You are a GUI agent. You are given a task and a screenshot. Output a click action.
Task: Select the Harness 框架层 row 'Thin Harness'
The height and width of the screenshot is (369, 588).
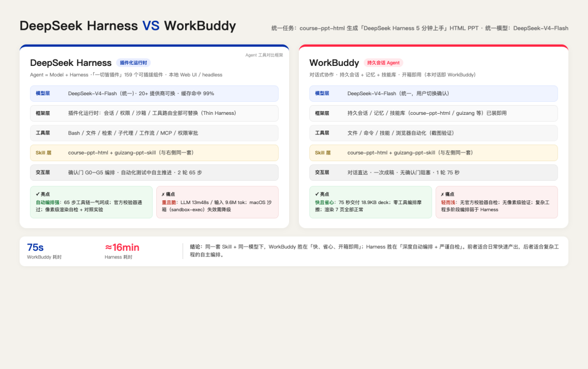coord(154,113)
